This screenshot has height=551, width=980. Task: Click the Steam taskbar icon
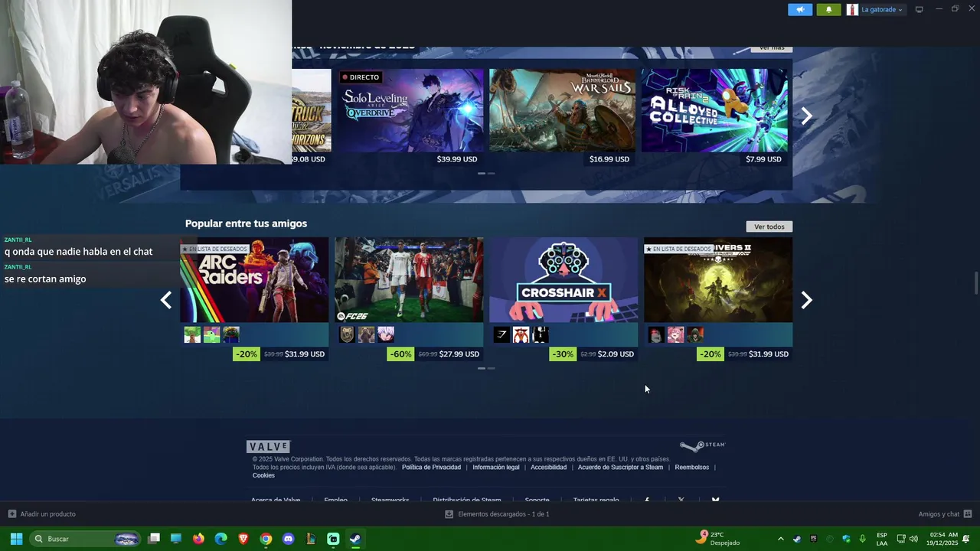[x=355, y=539]
